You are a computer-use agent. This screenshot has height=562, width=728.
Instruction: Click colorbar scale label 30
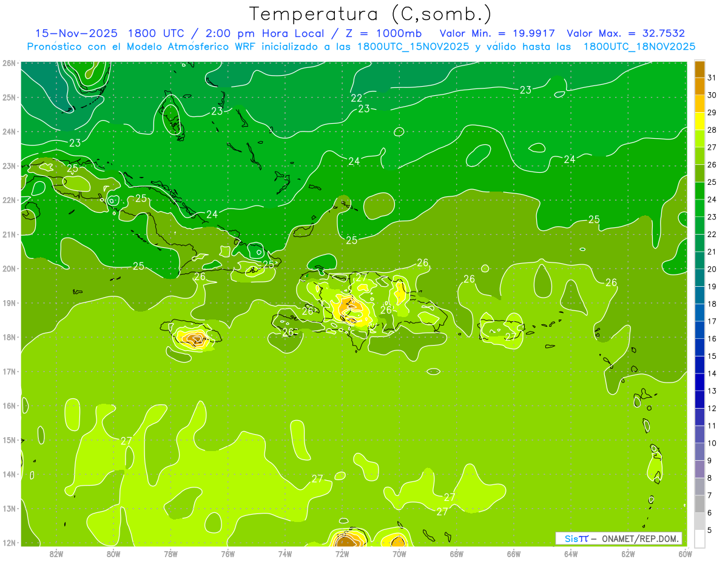click(x=712, y=95)
